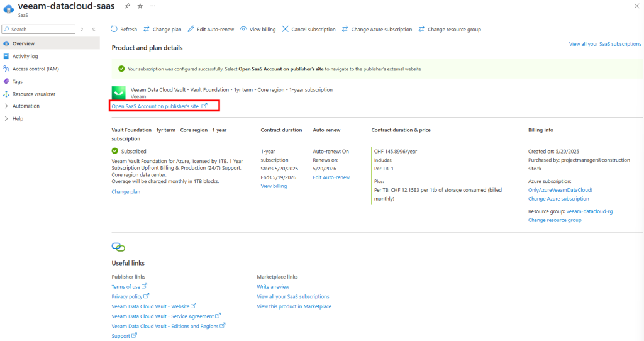Screen dimensions: 644x341
Task: Click the success banner green checkmark
Action: pos(121,69)
